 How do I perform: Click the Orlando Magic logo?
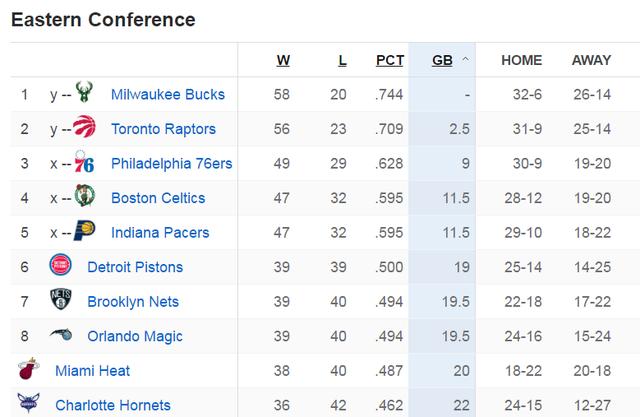61,334
